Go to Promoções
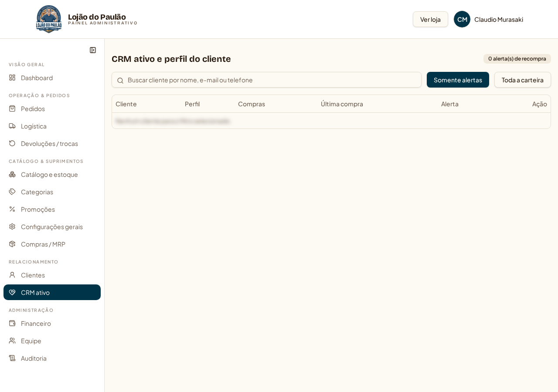The width and height of the screenshot is (558, 392). click(52, 209)
